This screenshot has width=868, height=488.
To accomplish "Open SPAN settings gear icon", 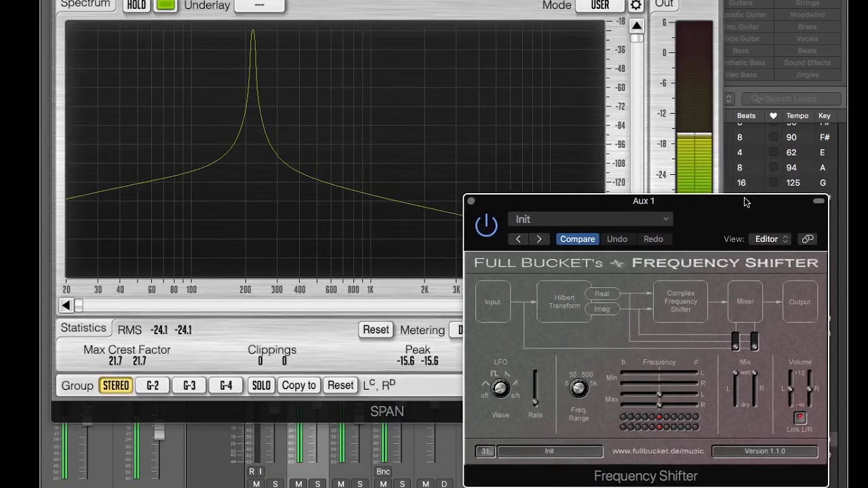I will [635, 5].
